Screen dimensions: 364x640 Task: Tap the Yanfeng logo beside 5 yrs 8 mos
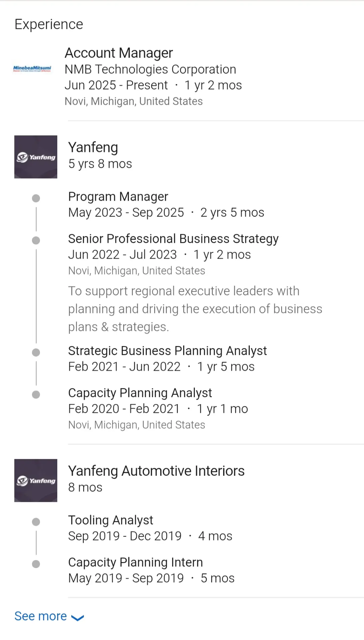click(36, 157)
